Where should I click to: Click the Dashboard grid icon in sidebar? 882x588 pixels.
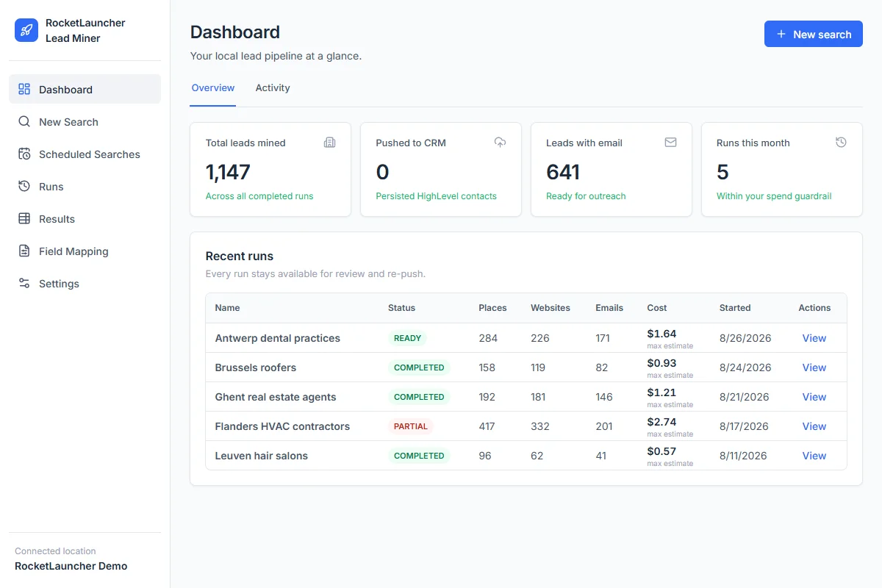click(x=24, y=89)
